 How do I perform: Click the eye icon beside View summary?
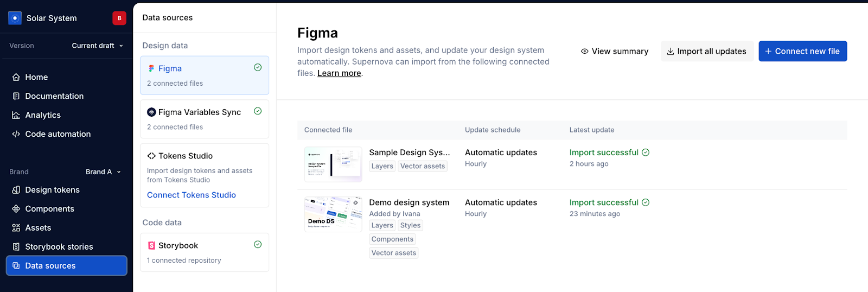click(x=584, y=52)
